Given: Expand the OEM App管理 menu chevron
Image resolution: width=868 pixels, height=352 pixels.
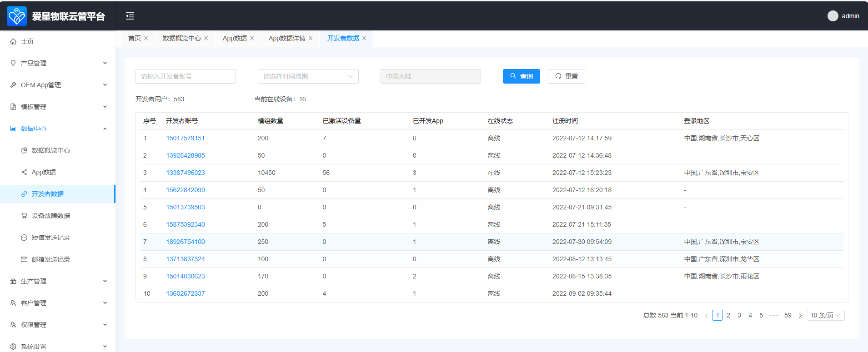Looking at the screenshot, I should tap(105, 85).
